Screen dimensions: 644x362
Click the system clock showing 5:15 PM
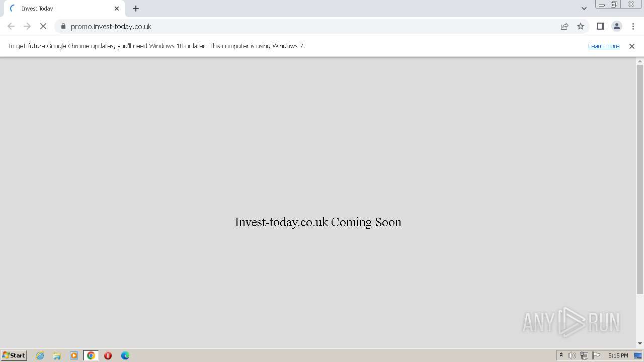coord(618,355)
